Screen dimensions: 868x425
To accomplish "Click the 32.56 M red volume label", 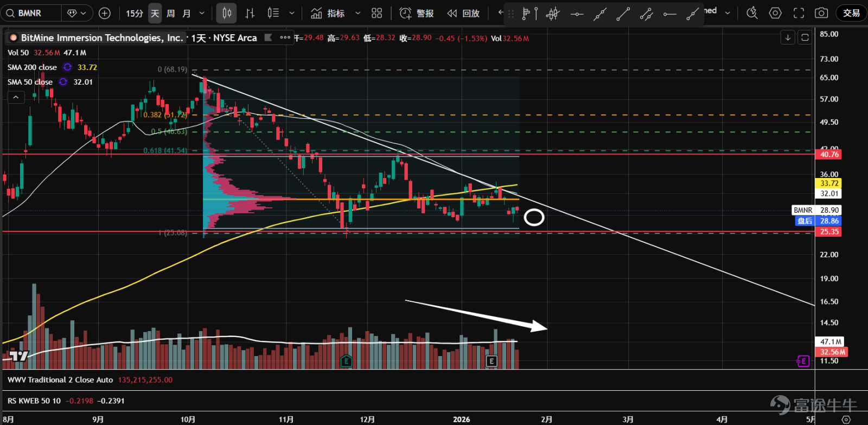I will [x=832, y=352].
